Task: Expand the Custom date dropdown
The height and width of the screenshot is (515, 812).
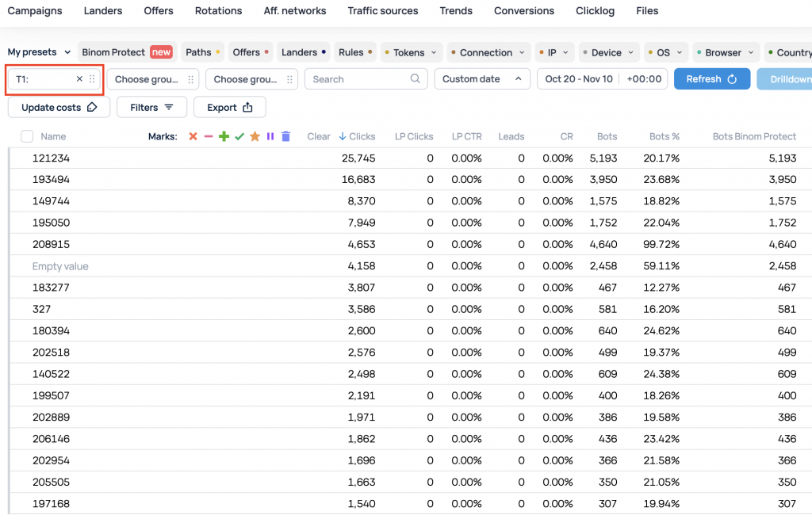Action: click(481, 79)
